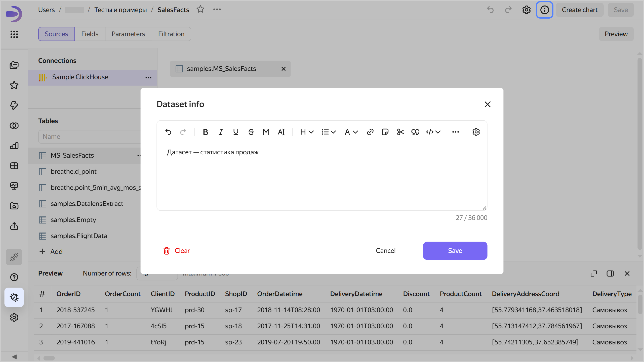Open the charts icon in the left sidebar

tap(14, 146)
